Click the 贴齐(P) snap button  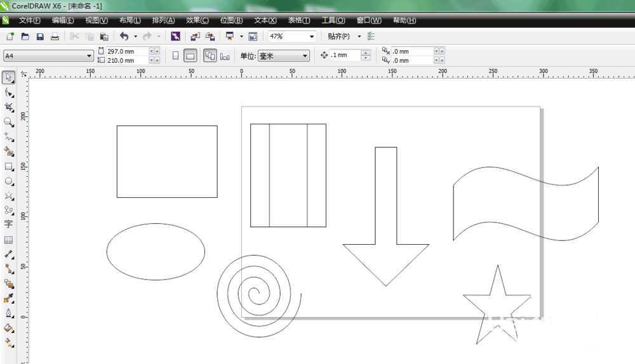tap(338, 37)
